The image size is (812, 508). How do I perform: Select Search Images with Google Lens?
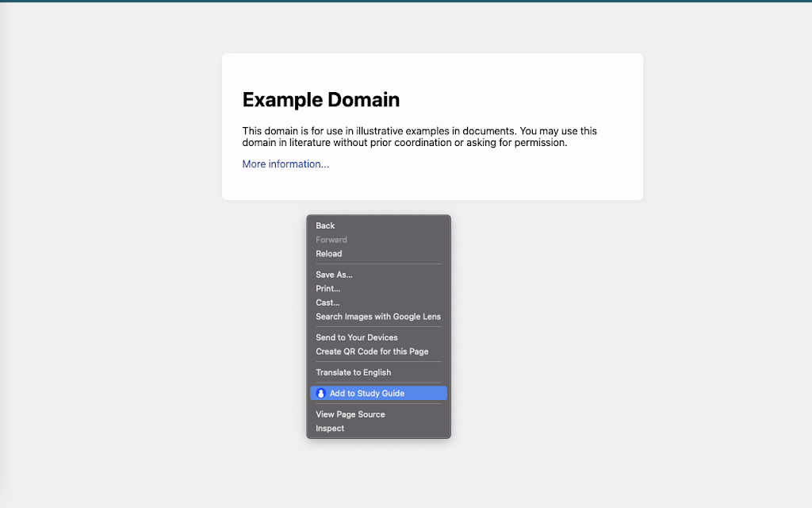click(378, 317)
